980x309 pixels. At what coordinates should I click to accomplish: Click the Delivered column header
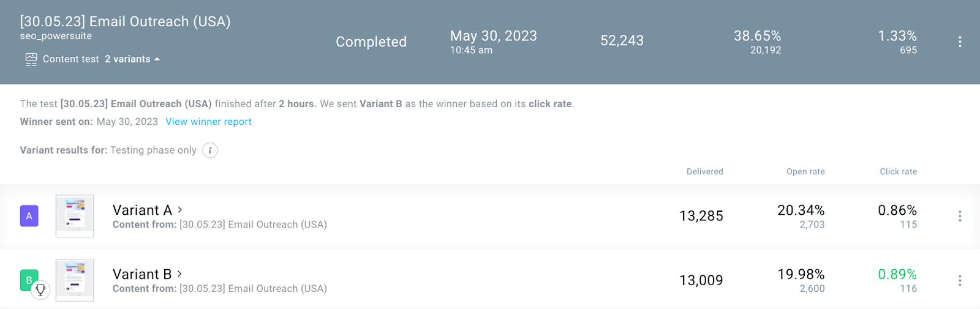point(705,172)
